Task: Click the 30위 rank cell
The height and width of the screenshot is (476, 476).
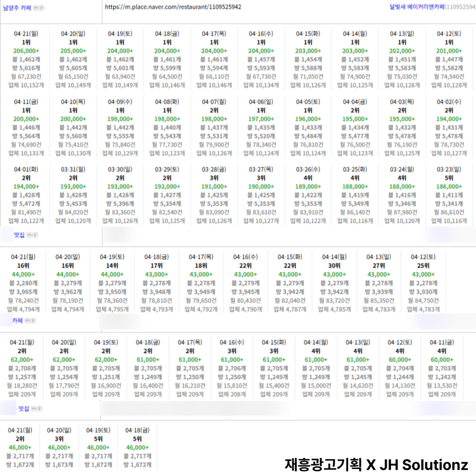Action: (334, 265)
